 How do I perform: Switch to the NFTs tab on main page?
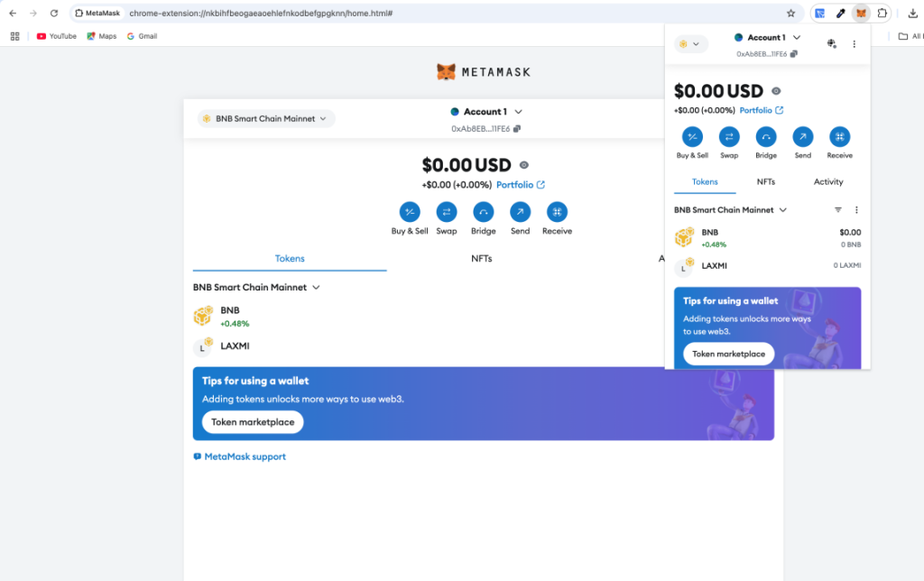coord(482,259)
